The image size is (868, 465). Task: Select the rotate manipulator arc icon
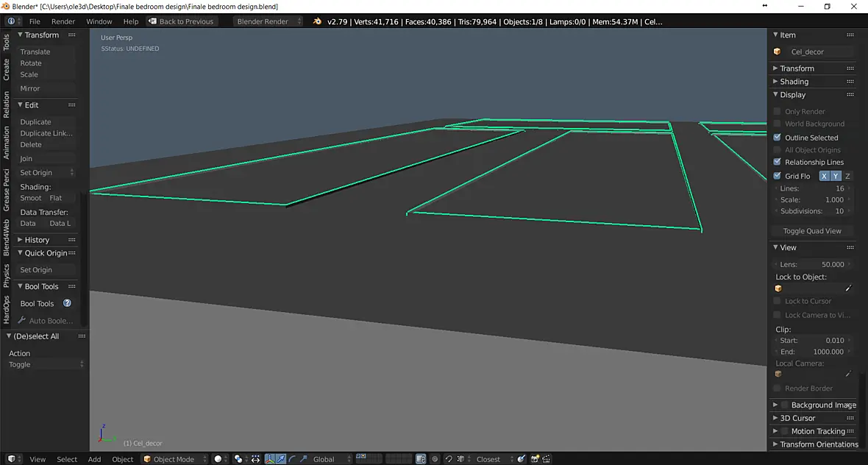(x=292, y=459)
